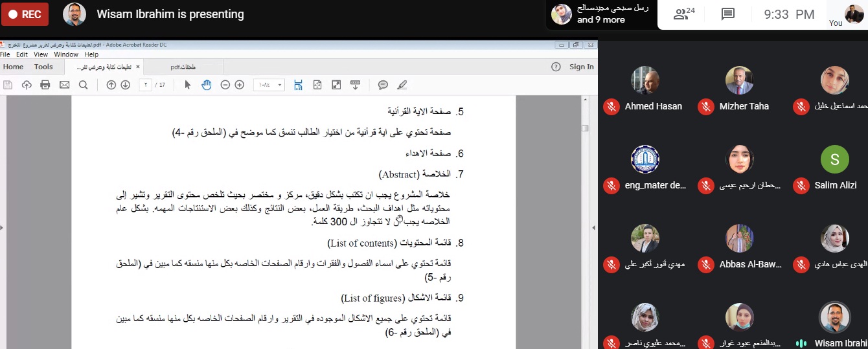Click Ahmed Hasan's muted microphone icon
The width and height of the screenshot is (868, 349).
click(x=611, y=106)
